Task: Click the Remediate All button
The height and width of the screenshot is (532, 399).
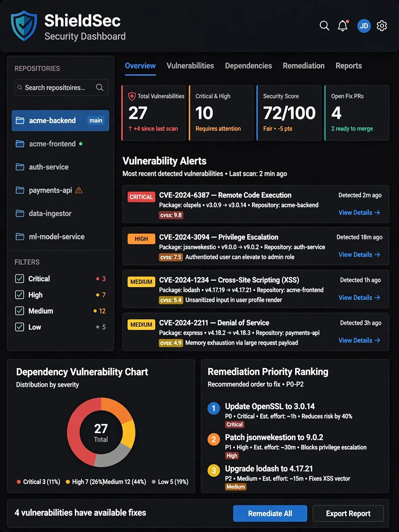Action: pos(270,513)
